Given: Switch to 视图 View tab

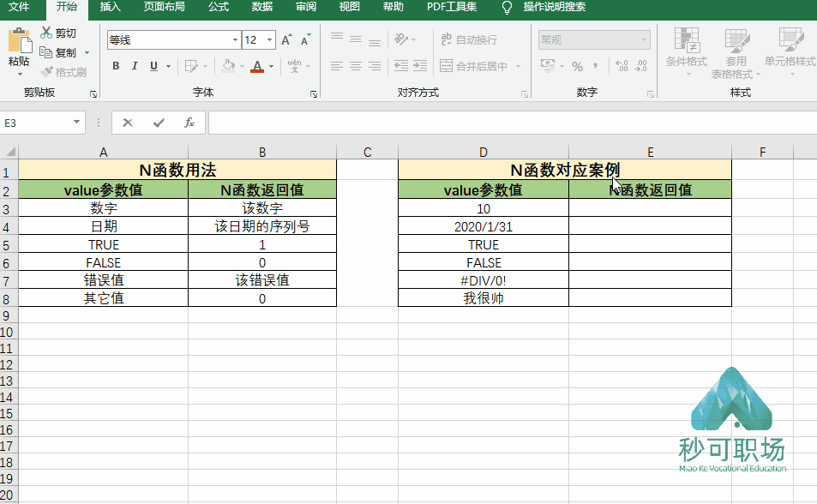Looking at the screenshot, I should click(x=350, y=7).
